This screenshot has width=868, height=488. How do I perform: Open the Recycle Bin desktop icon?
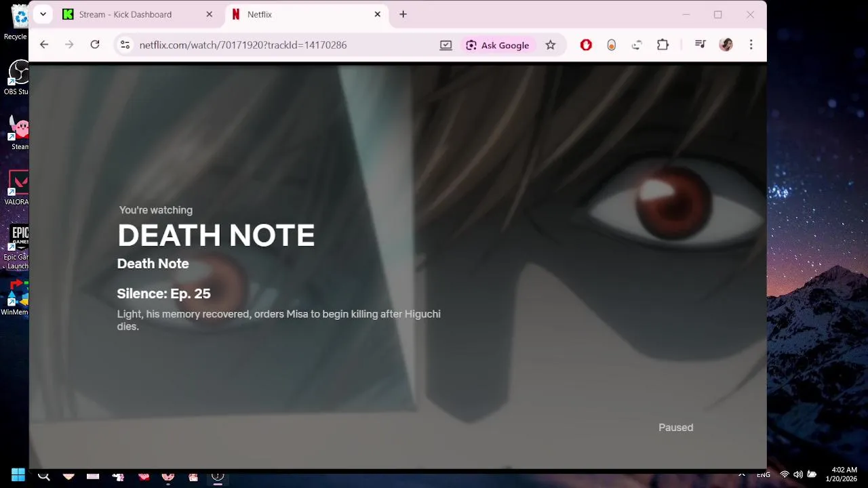[x=16, y=22]
